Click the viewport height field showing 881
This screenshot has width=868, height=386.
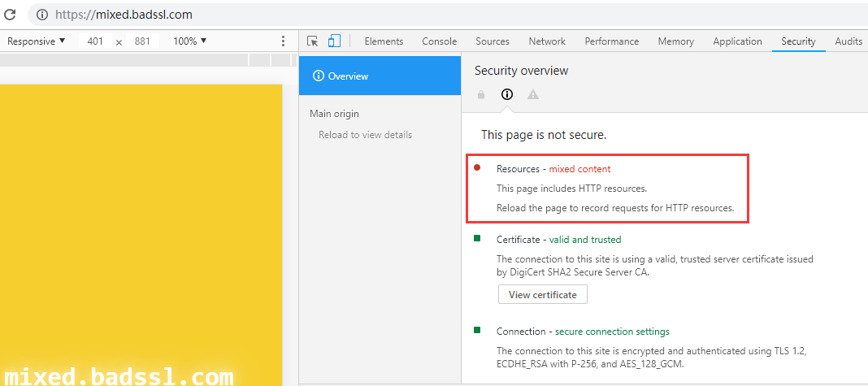142,41
